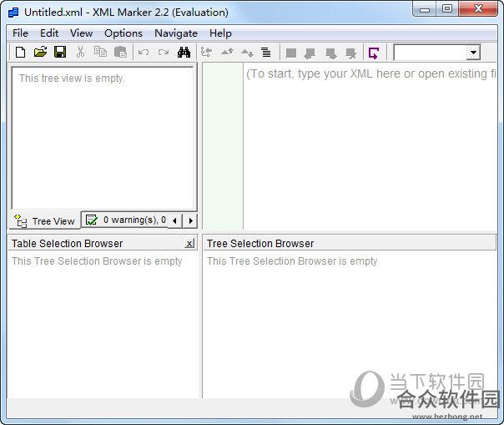Image resolution: width=504 pixels, height=425 pixels.
Task: Create a new XML document
Action: point(21,52)
